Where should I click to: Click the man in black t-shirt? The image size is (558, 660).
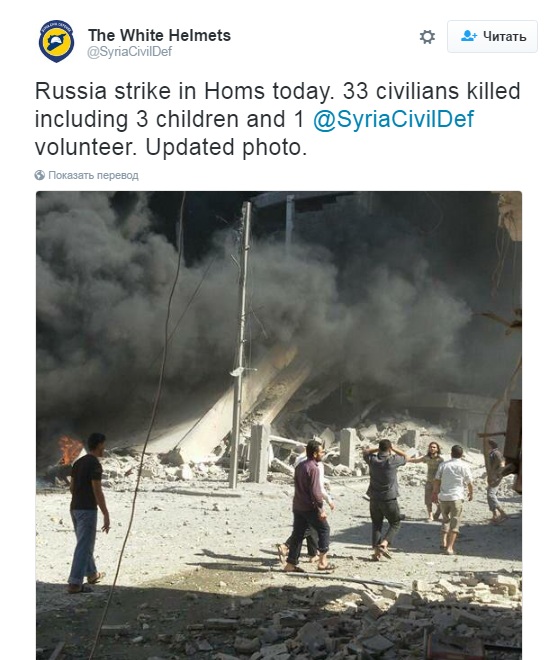point(88,513)
